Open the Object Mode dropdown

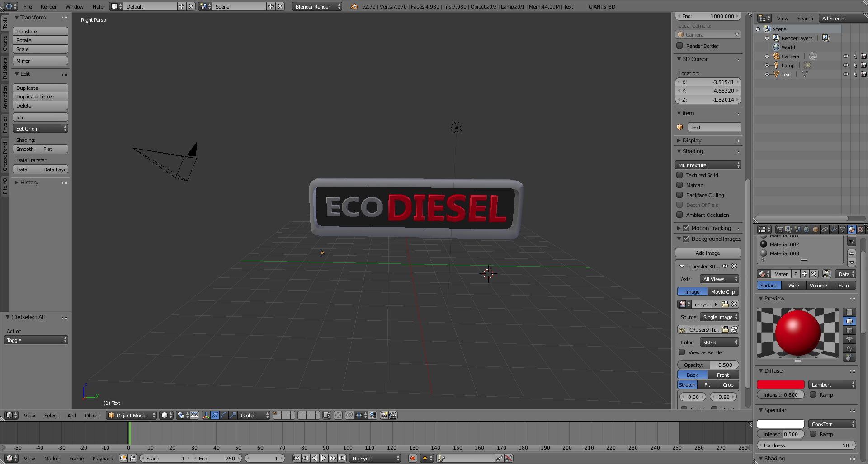[x=131, y=415]
